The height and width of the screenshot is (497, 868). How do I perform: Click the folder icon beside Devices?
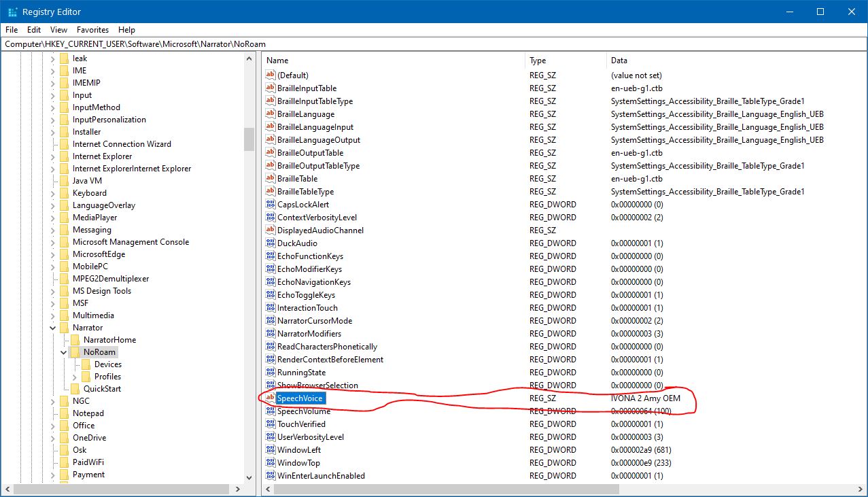[86, 364]
